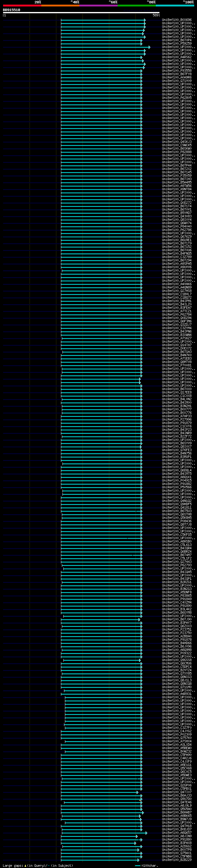
Task: Click the red ~20% legend segment
Action: point(22,6)
